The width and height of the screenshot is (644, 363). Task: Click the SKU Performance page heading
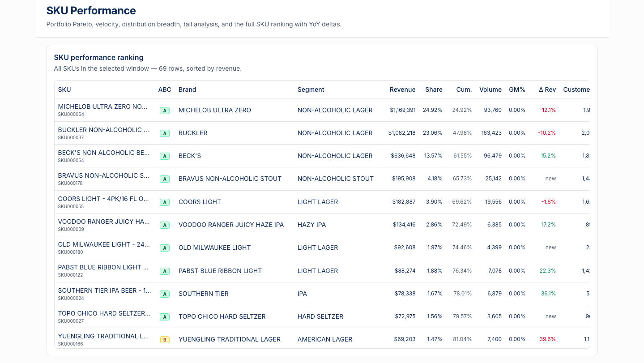[x=91, y=11]
